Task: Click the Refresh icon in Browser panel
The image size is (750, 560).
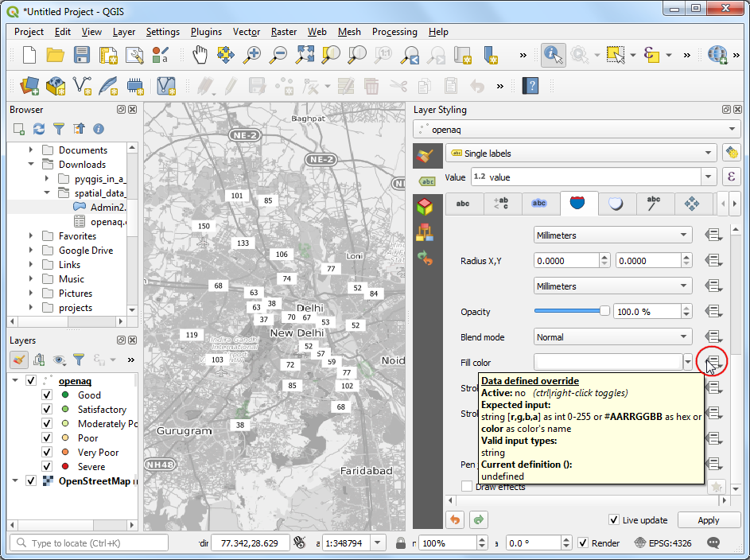Action: click(39, 128)
